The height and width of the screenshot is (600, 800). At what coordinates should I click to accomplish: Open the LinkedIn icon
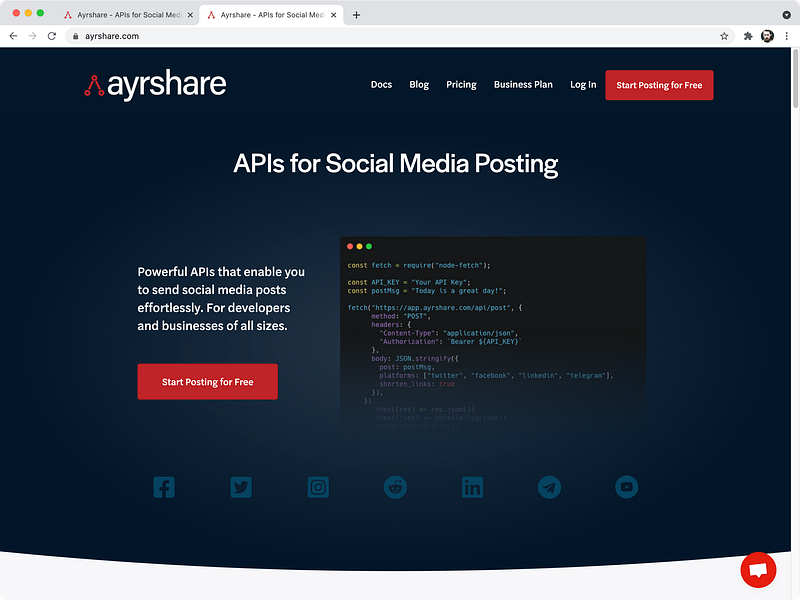point(472,487)
